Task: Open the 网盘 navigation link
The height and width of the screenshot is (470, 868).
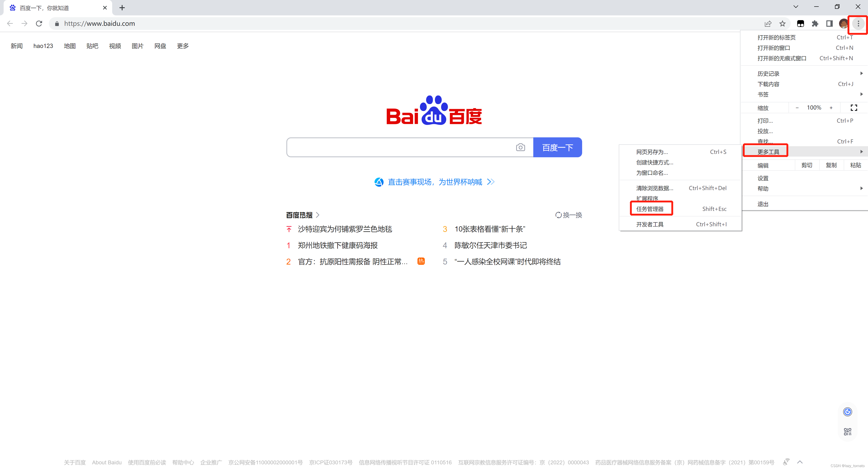Action: 160,46
